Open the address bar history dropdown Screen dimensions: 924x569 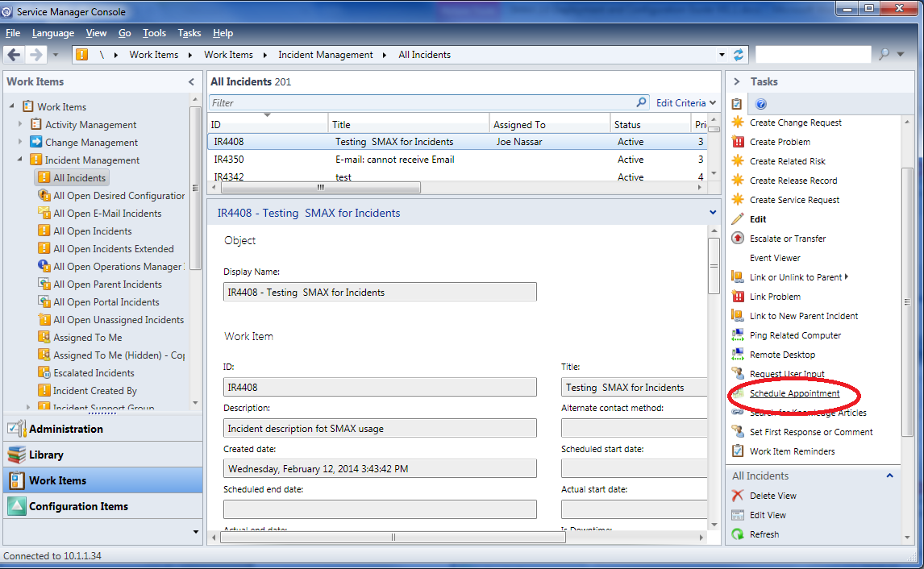[722, 55]
